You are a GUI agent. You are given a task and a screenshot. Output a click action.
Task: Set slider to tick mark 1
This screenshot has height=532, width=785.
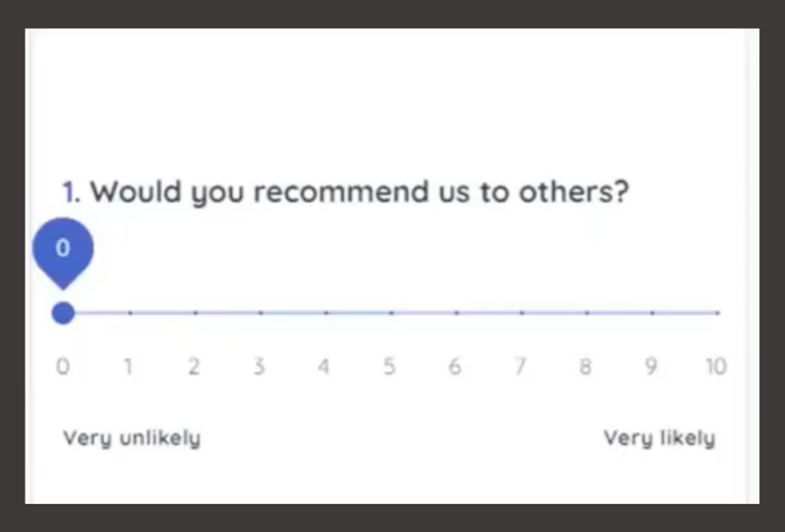(129, 313)
